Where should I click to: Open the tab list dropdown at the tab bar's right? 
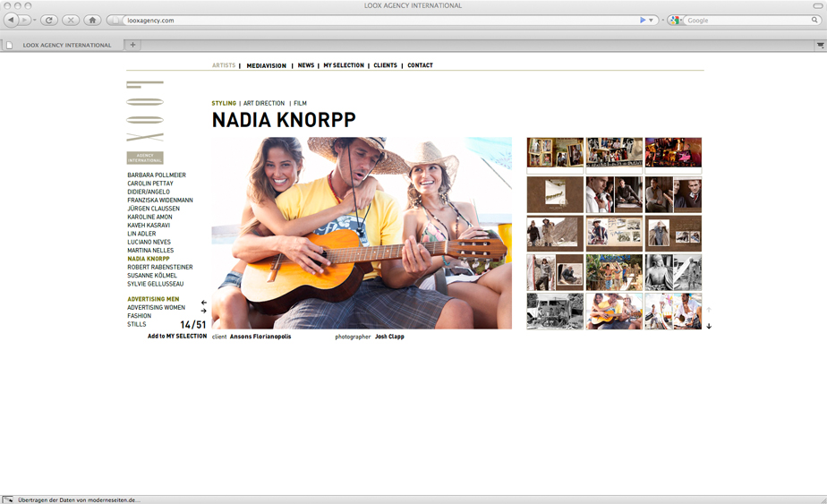(x=820, y=45)
